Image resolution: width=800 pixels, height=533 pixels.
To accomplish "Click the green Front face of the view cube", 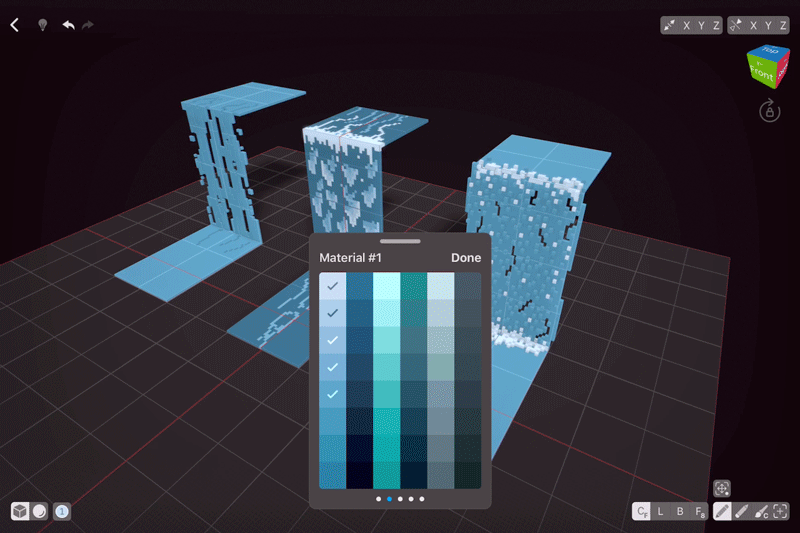I will (761, 72).
